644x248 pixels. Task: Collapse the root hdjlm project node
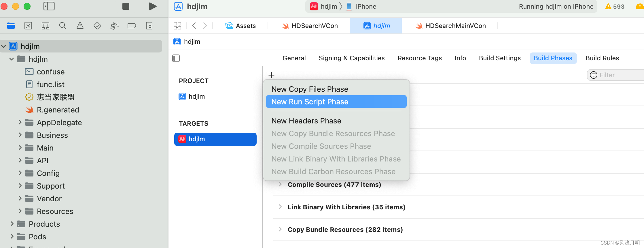tap(3, 46)
